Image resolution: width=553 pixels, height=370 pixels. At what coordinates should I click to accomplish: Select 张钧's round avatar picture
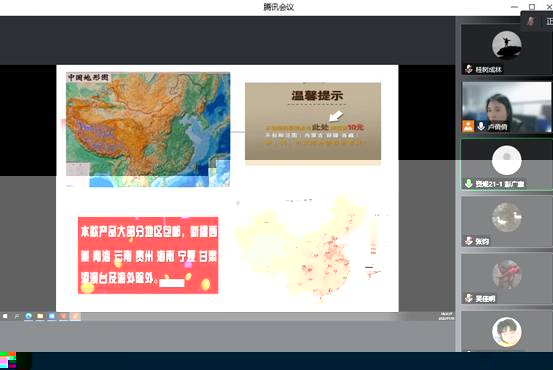click(507, 217)
